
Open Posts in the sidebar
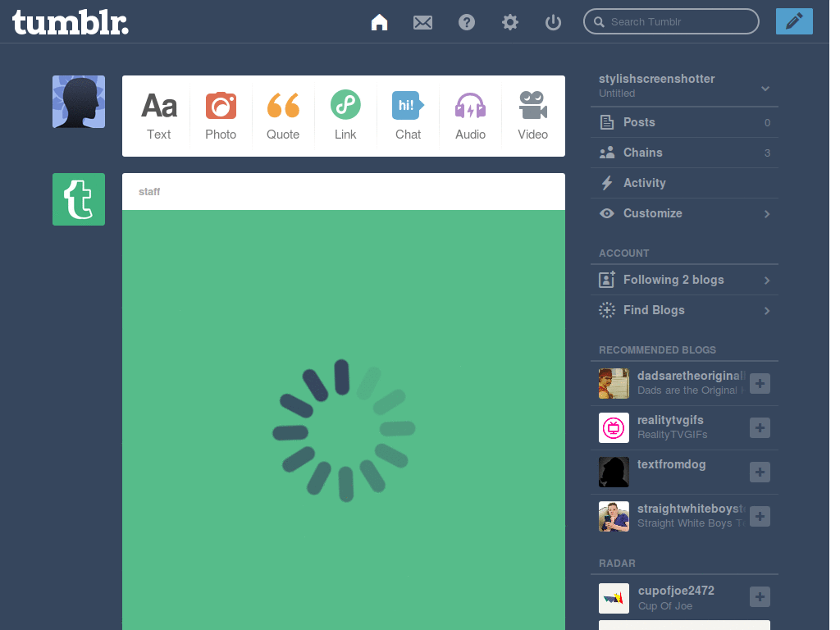[x=684, y=122]
